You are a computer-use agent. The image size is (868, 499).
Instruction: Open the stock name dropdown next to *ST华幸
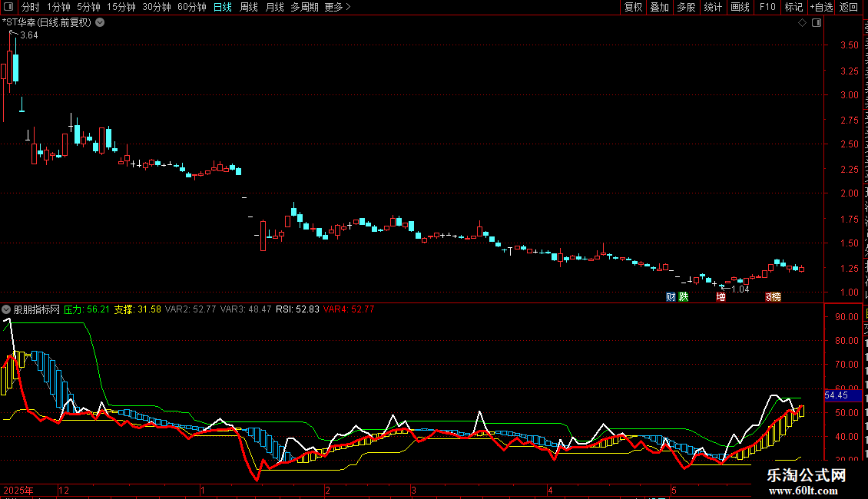click(x=100, y=23)
